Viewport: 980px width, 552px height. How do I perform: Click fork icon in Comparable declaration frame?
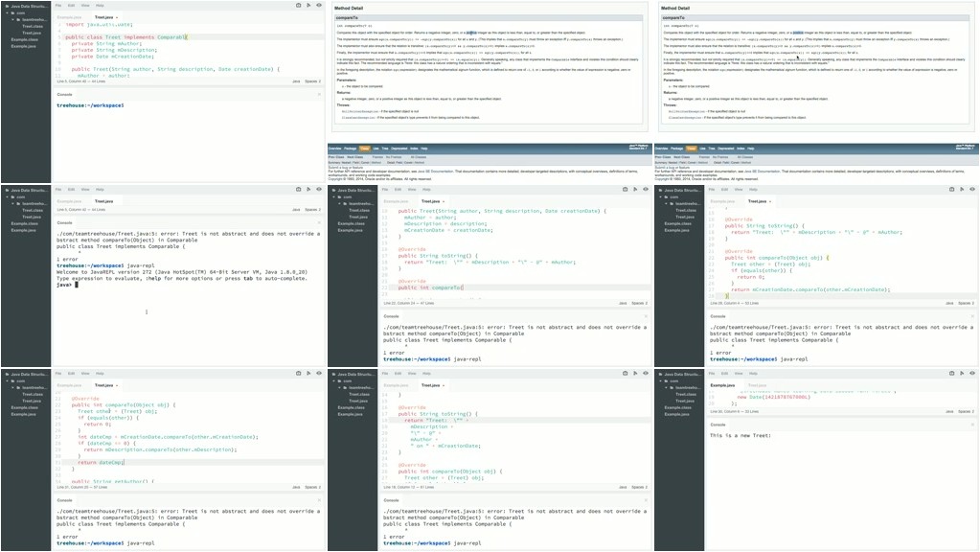coord(308,5)
